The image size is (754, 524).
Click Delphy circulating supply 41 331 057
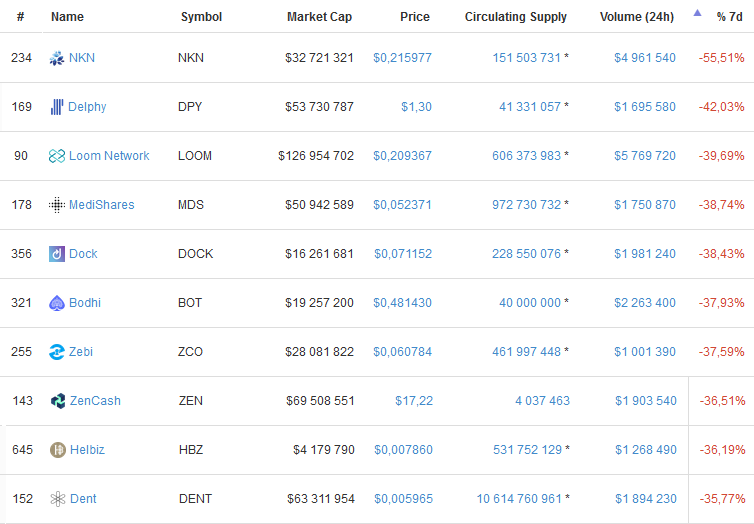pyautogui.click(x=530, y=107)
